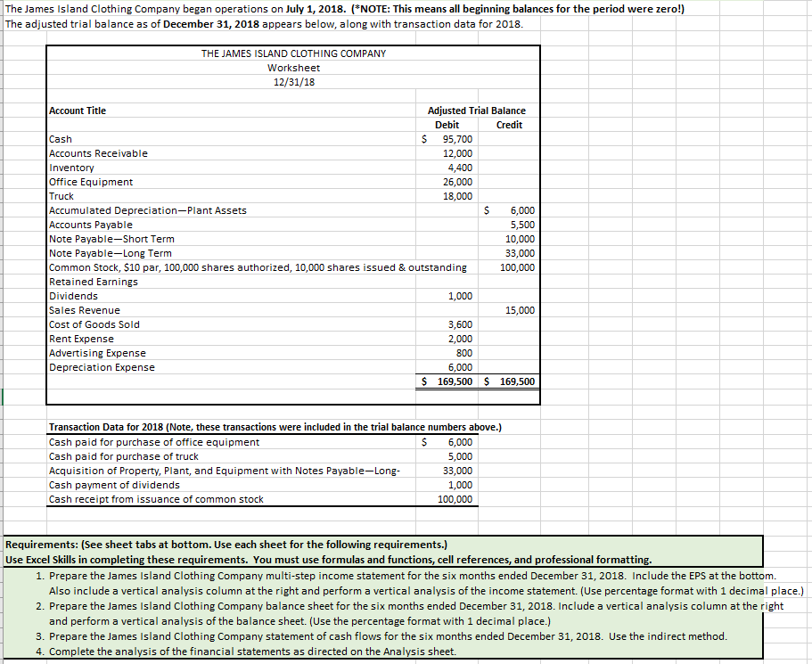Click requirement 1 about multi-step income statement
812x664 pixels.
point(420,583)
